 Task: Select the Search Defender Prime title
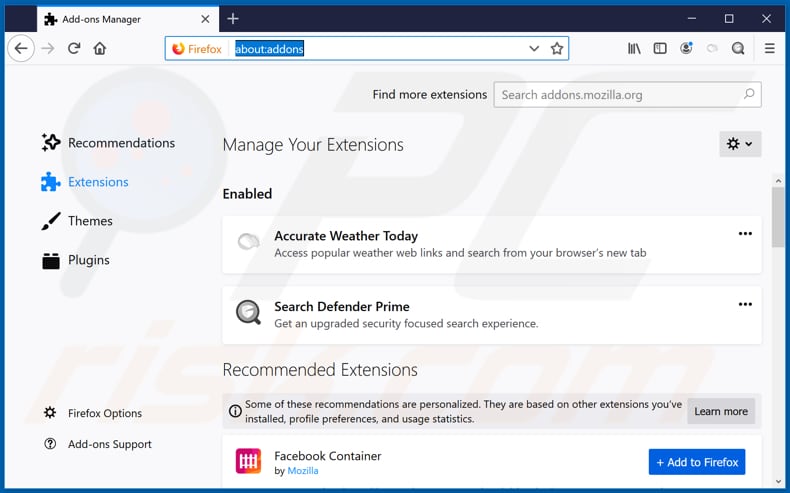point(342,307)
